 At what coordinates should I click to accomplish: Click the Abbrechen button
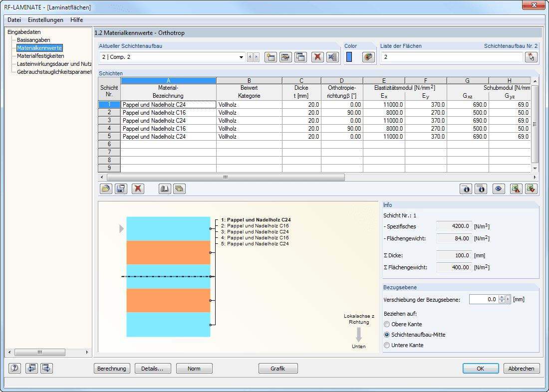pos(522,369)
